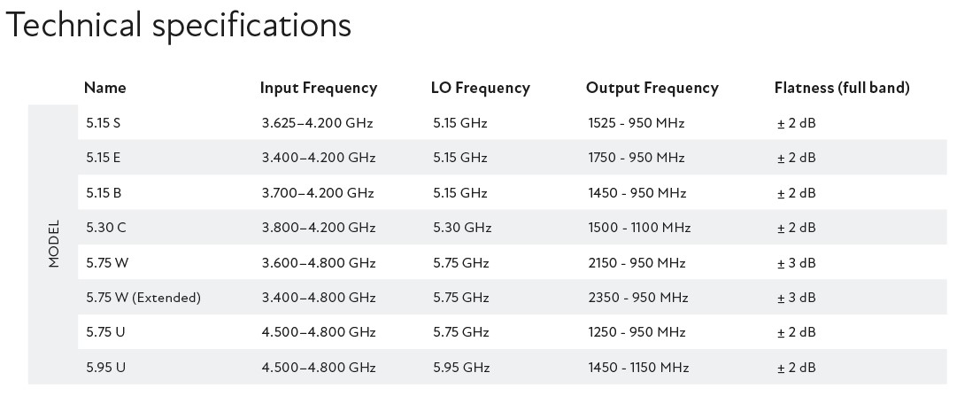Click the 5.95 GHz LO frequency cell
Viewport: 980px width, 396px height.
[461, 368]
